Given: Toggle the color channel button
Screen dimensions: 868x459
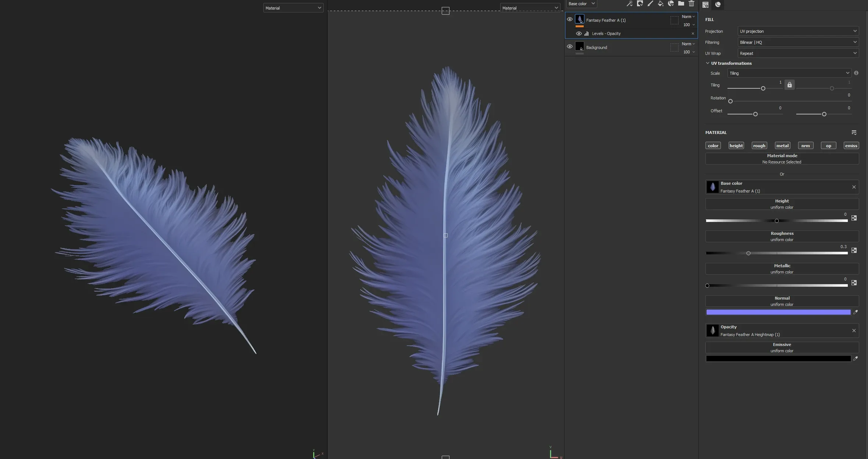Looking at the screenshot, I should (713, 146).
